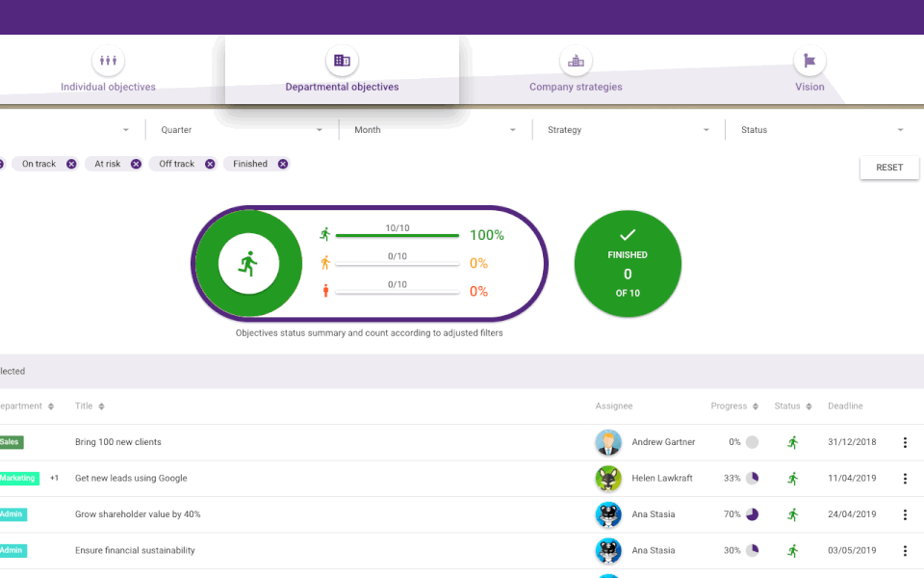Click the deadline 11/04/2019
This screenshot has height=578, width=924.
852,479
